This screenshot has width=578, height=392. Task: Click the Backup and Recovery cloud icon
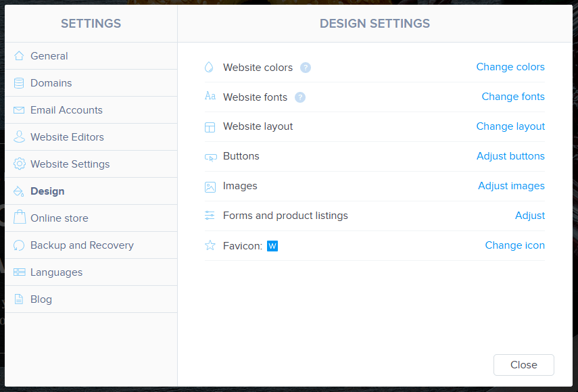click(20, 245)
